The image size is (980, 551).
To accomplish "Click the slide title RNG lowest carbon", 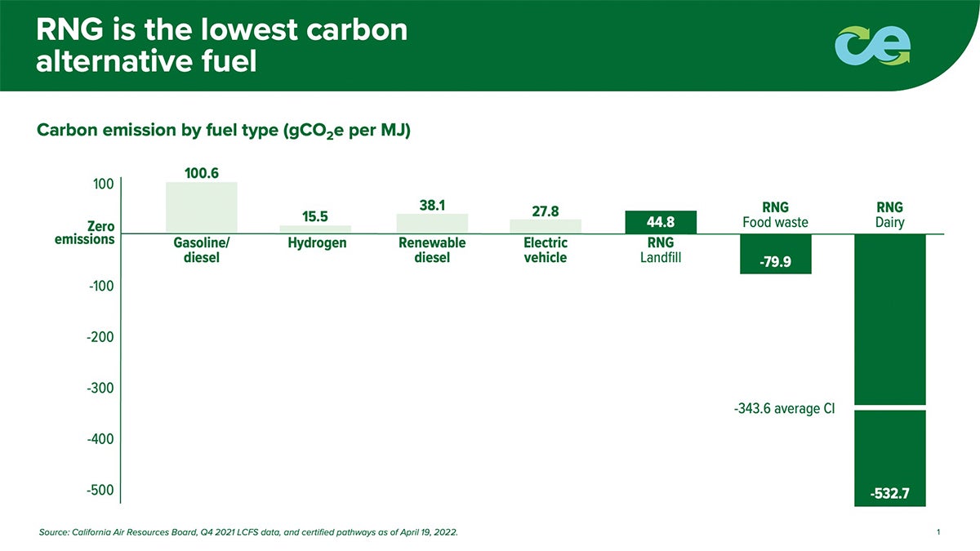I will click(x=221, y=46).
